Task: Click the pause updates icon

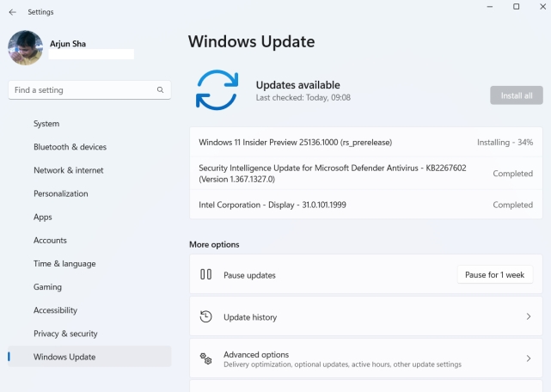Action: pos(206,274)
